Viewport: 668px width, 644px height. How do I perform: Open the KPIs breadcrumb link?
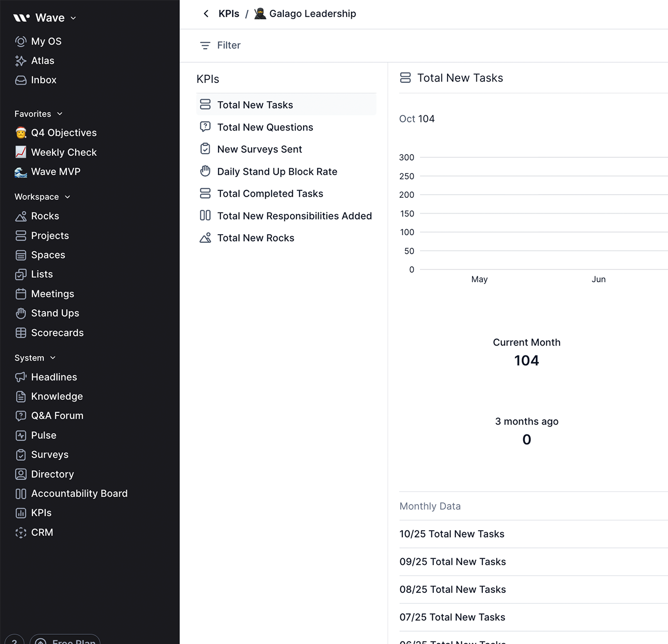coord(229,13)
